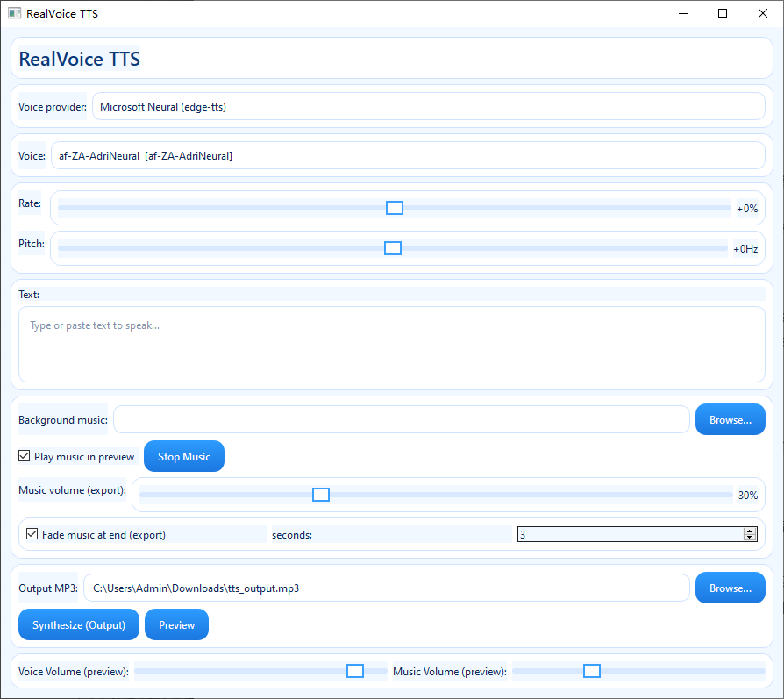784x699 pixels.
Task: Click the Output MP3 path field
Action: (386, 588)
